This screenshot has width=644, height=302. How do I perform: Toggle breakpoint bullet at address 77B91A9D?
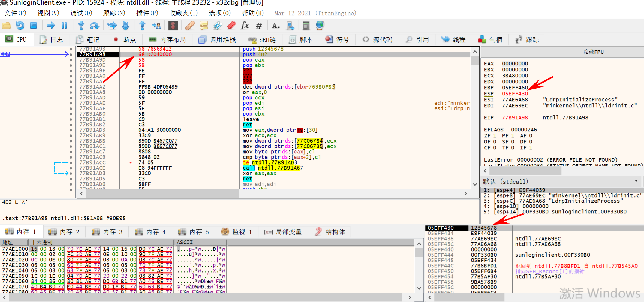point(71,60)
